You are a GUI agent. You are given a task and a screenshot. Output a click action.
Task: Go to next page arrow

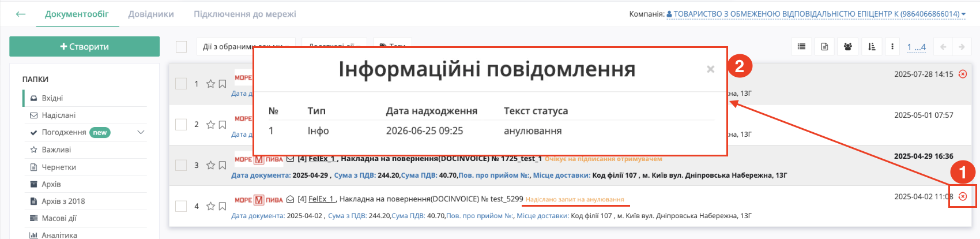[x=961, y=47]
